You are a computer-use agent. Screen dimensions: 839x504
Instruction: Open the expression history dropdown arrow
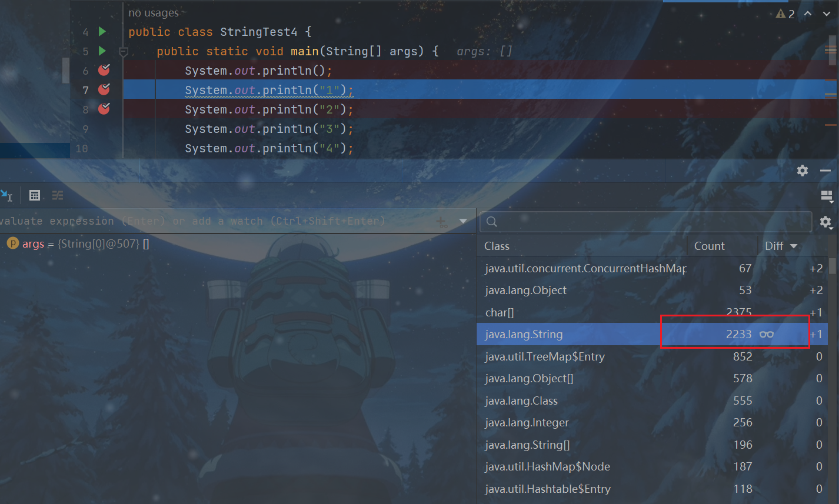463,222
